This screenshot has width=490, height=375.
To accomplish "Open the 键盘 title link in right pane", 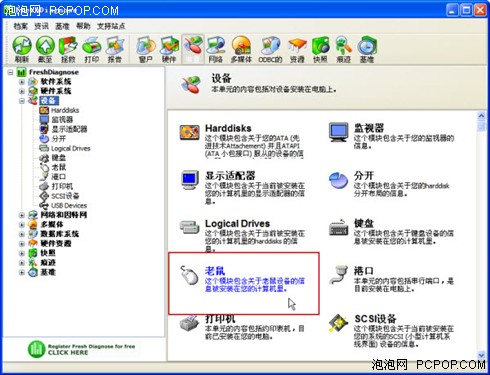I will pyautogui.click(x=364, y=223).
